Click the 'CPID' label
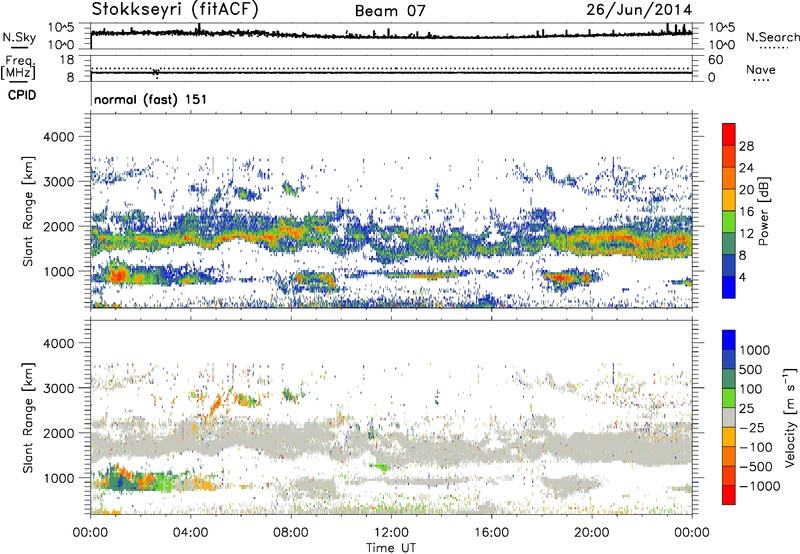 (22, 95)
